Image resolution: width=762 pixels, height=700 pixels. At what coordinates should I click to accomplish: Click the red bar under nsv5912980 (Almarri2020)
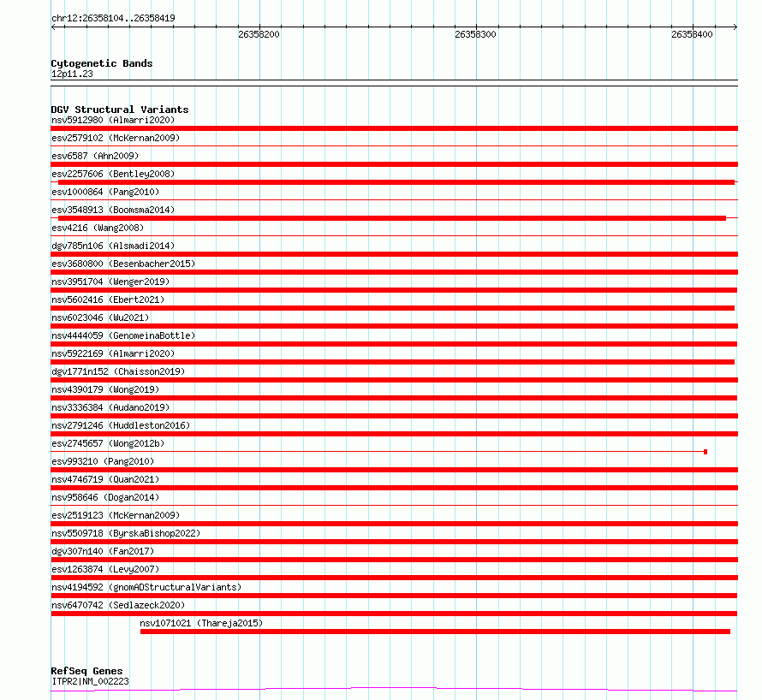click(x=394, y=128)
